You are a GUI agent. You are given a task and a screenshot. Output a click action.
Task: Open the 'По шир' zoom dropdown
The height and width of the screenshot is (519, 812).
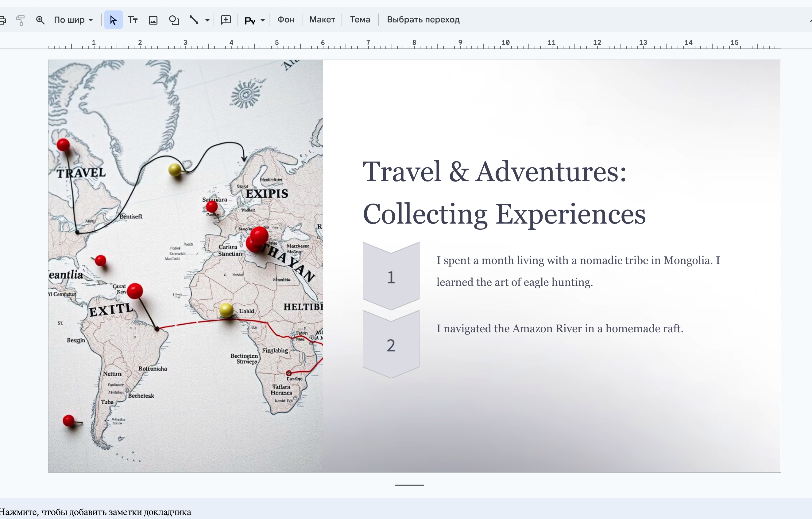tap(74, 20)
